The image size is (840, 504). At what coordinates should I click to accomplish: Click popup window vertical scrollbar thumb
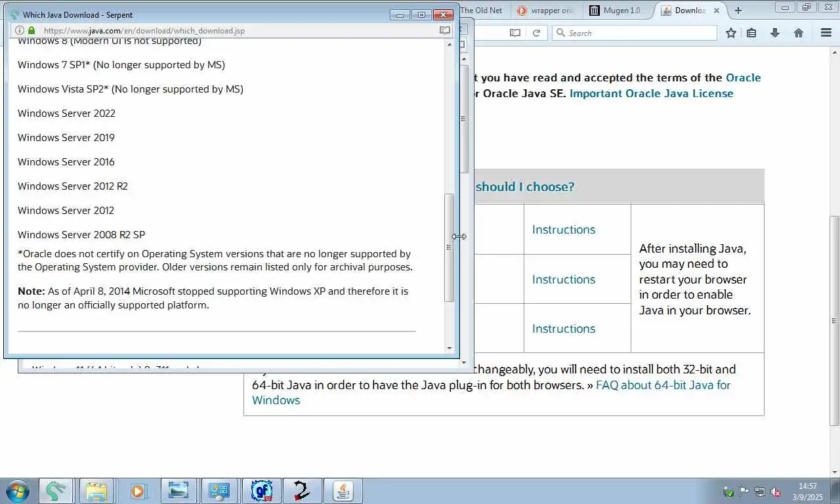[x=450, y=247]
